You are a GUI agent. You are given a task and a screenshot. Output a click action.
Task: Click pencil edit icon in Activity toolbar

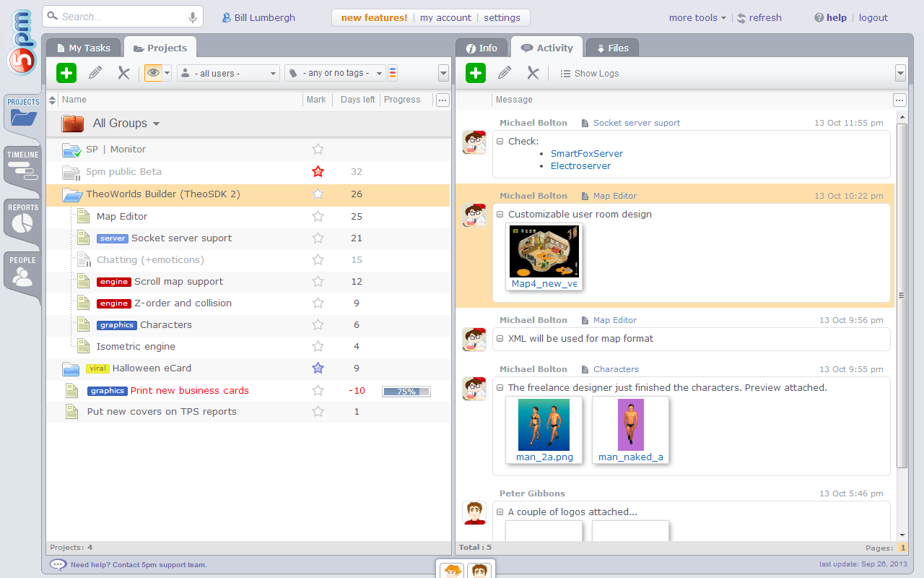(x=505, y=73)
